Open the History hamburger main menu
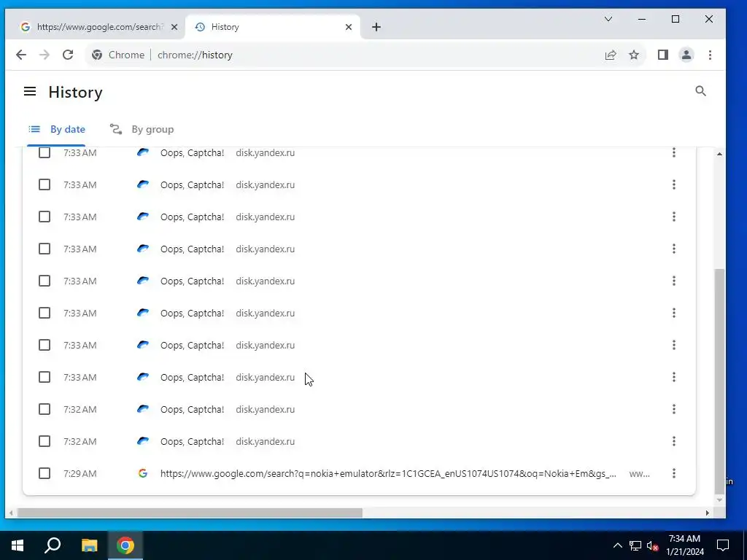Viewport: 747px width, 560px height. pos(29,91)
